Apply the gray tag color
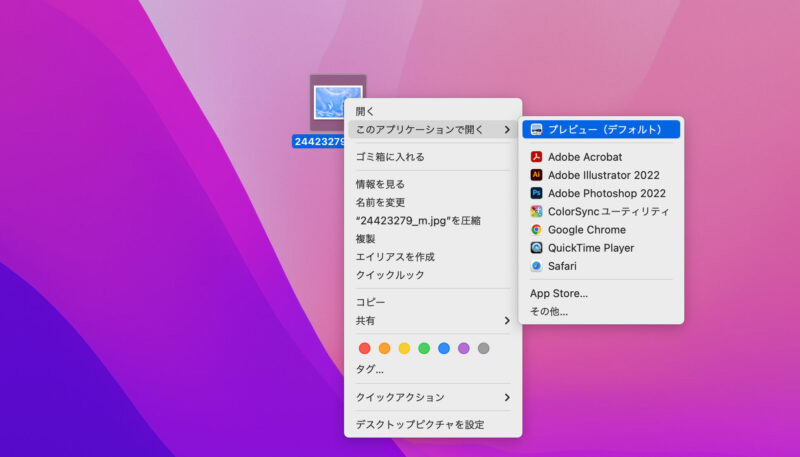 click(x=484, y=348)
